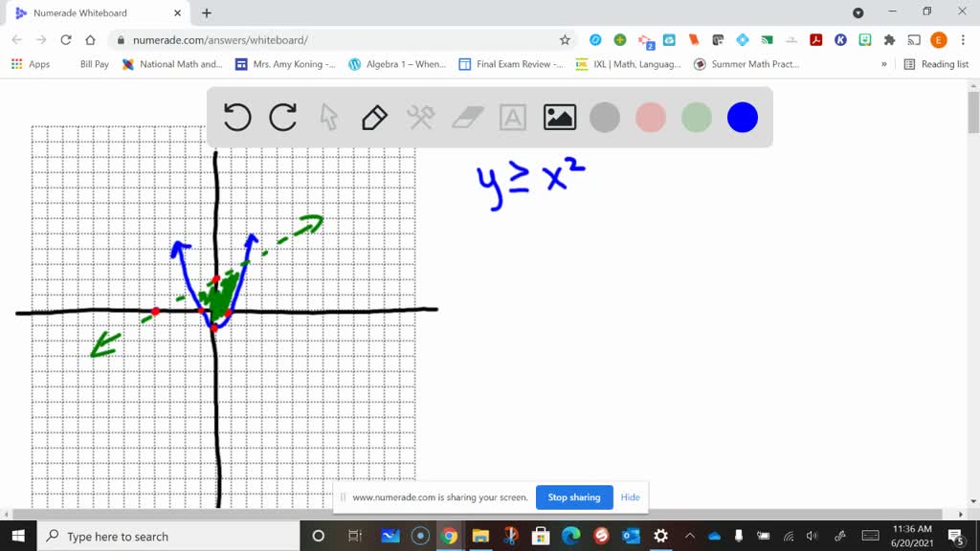Select the Pointer selection tool

click(328, 117)
